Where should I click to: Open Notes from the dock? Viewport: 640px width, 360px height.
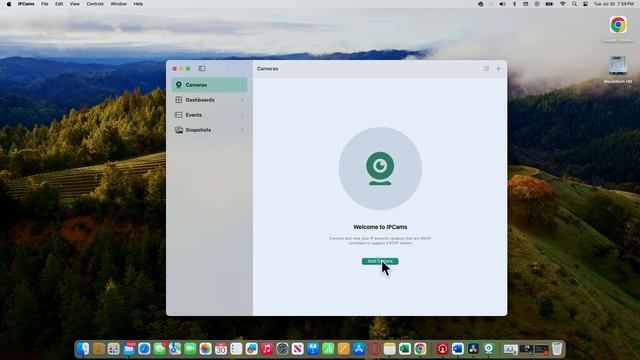pos(390,349)
